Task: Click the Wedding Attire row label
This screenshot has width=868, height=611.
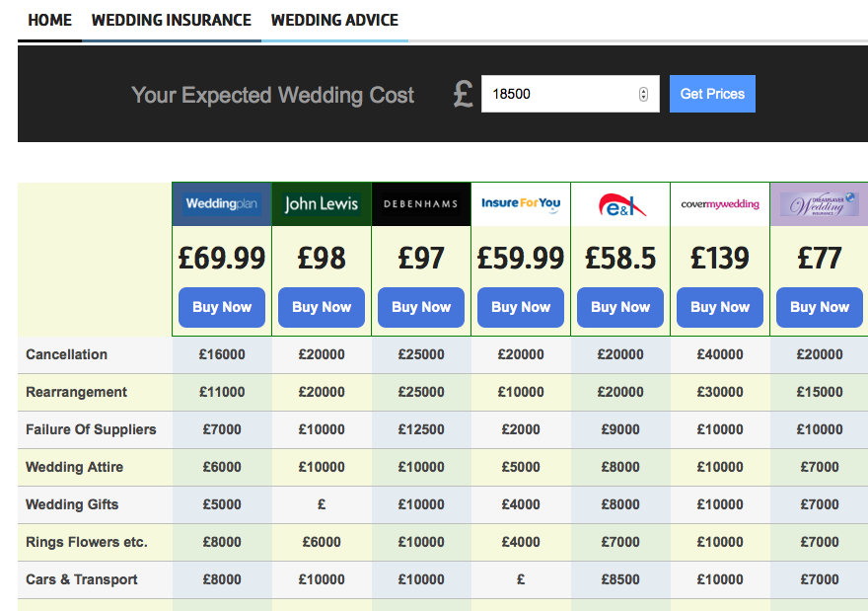Action: (x=74, y=467)
